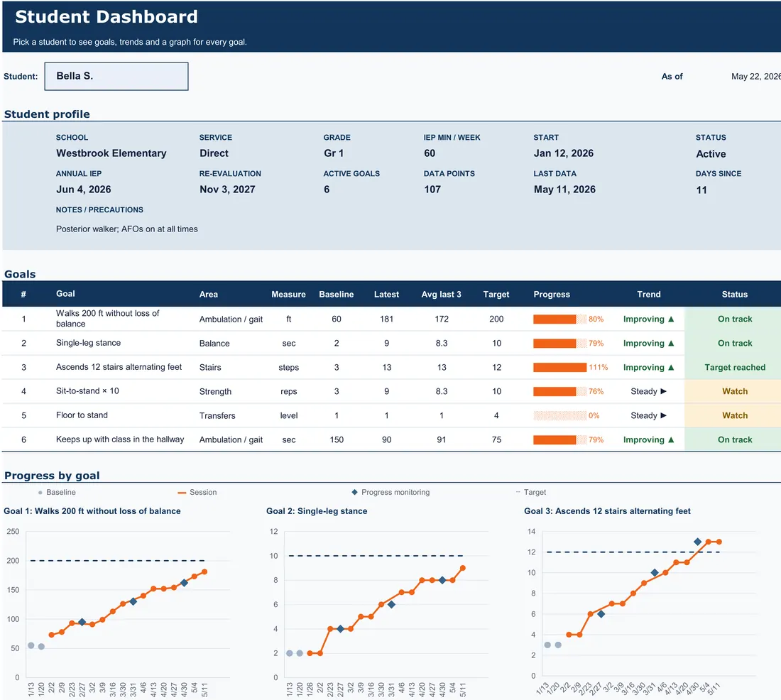The width and height of the screenshot is (781, 700).
Task: Click the Goal 3 stairs chart title
Action: coord(607,511)
